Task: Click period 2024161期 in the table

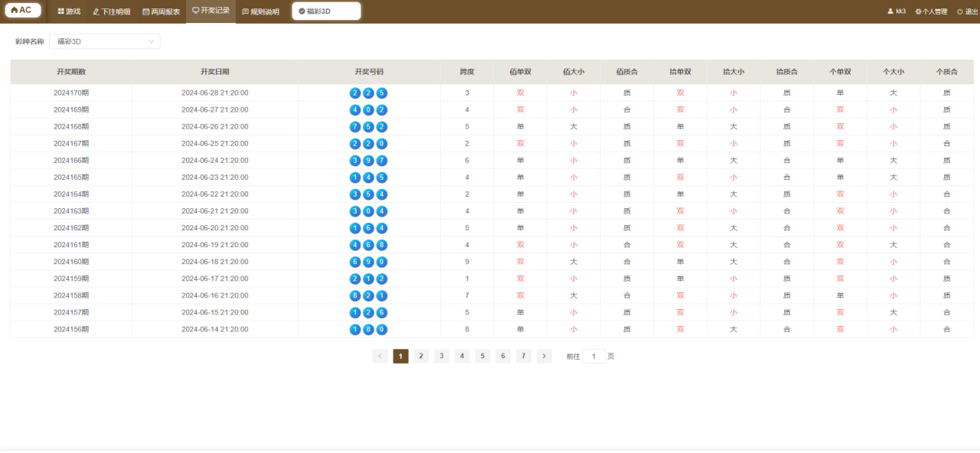Action: click(x=71, y=244)
